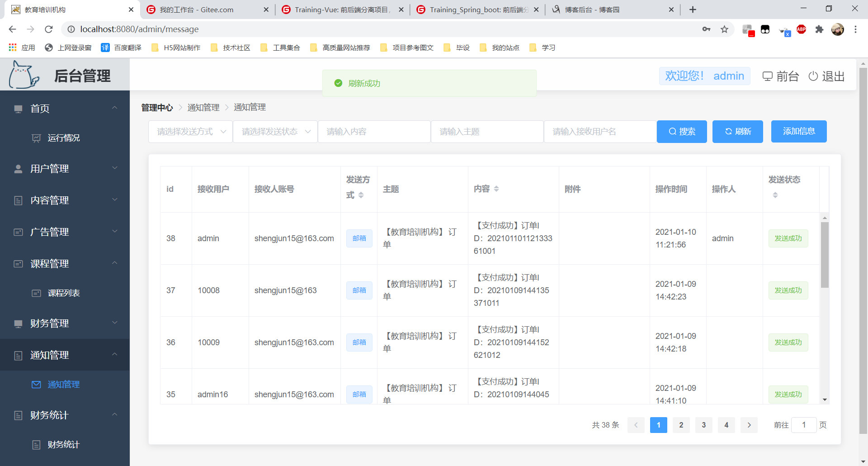This screenshot has height=466, width=868.
Task: Go to pagination page 3
Action: (704, 425)
